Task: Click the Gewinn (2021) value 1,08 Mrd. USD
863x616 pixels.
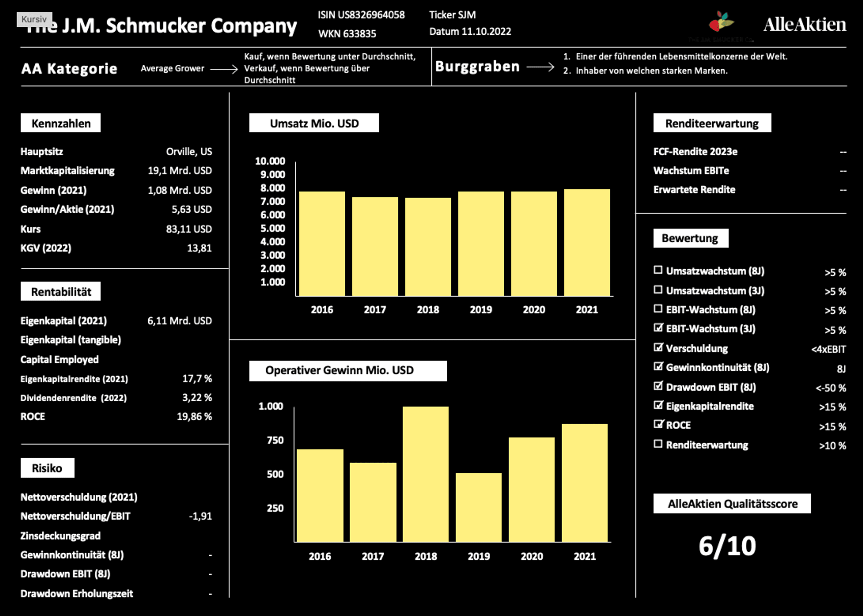Action: [180, 190]
